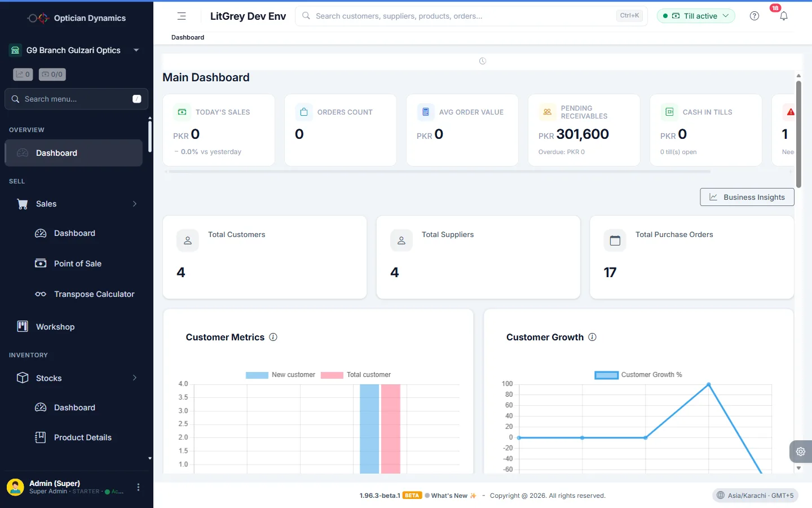Click the Total Suppliers person icon
The image size is (812, 508).
click(401, 240)
